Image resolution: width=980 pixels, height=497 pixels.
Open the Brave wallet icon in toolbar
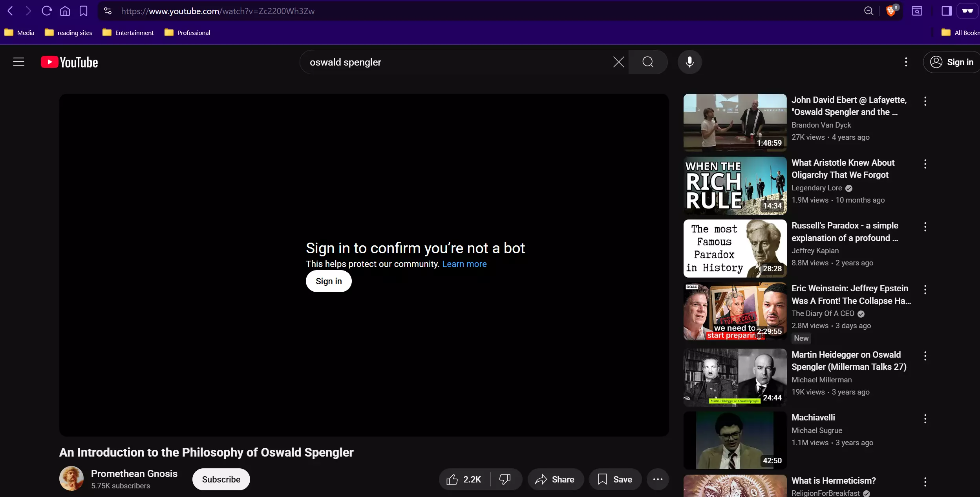(917, 11)
